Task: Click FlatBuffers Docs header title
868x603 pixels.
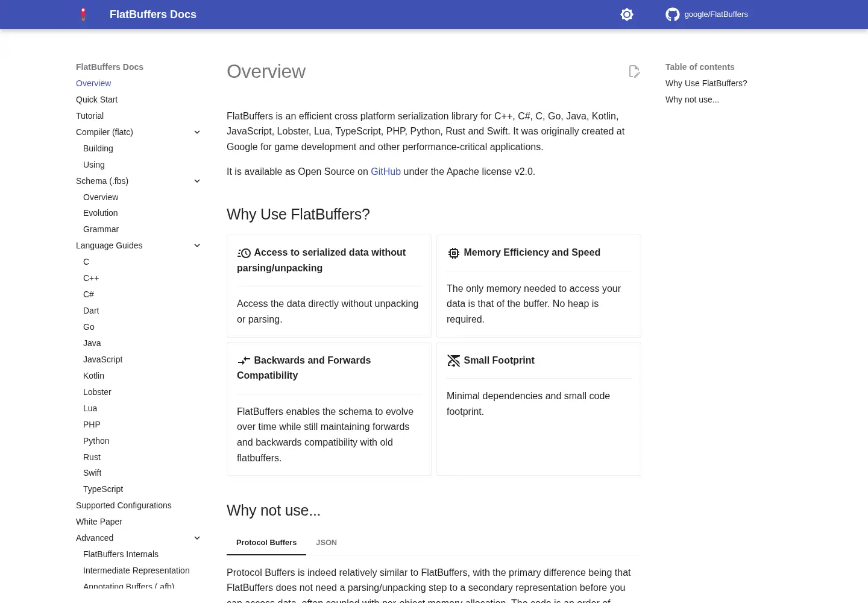Action: coord(153,14)
